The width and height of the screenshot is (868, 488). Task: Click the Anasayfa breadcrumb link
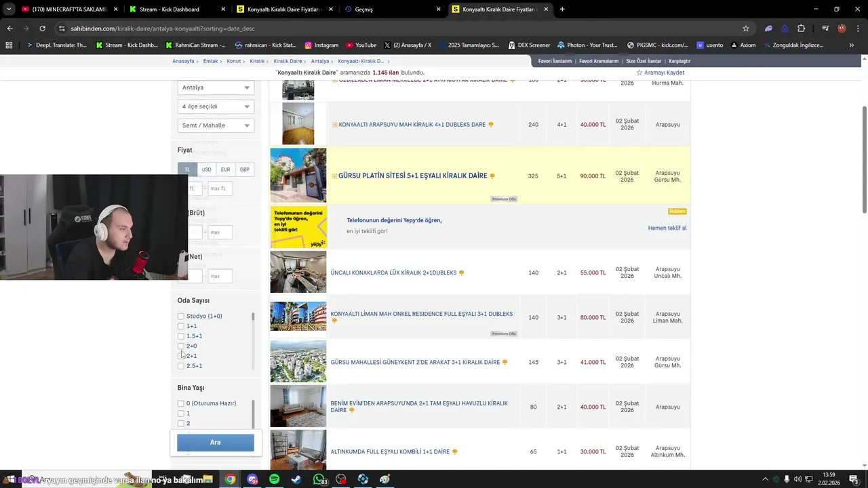tap(183, 61)
